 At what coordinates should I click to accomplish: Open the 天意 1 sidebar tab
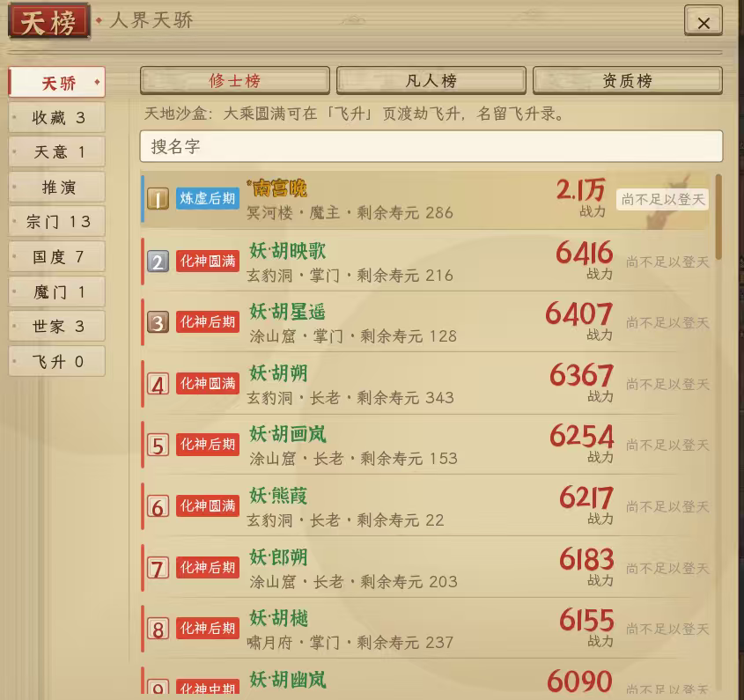[57, 151]
